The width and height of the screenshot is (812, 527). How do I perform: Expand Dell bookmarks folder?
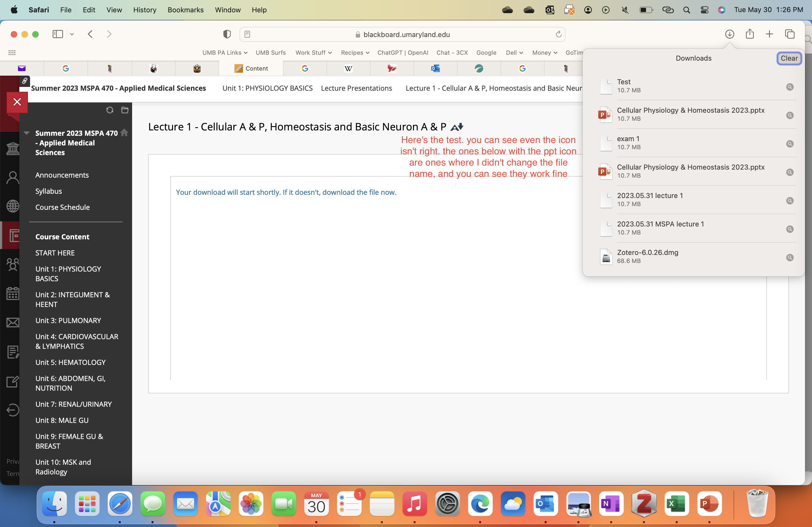point(514,53)
